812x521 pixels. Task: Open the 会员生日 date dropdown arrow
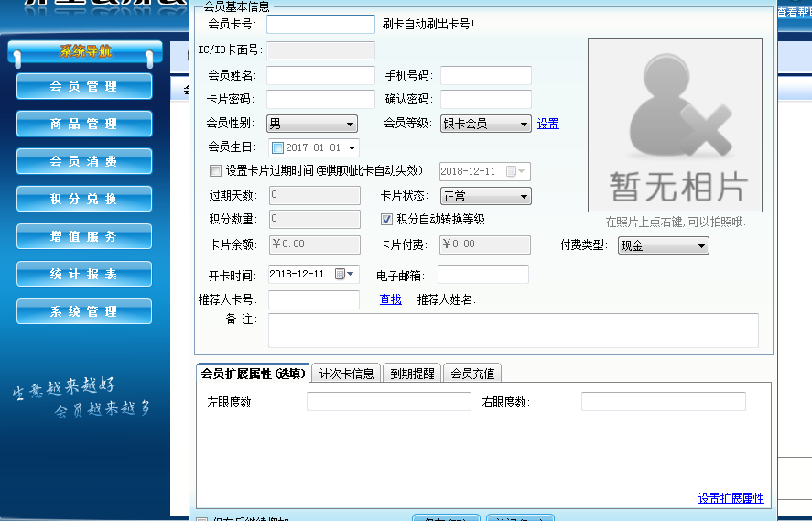352,148
